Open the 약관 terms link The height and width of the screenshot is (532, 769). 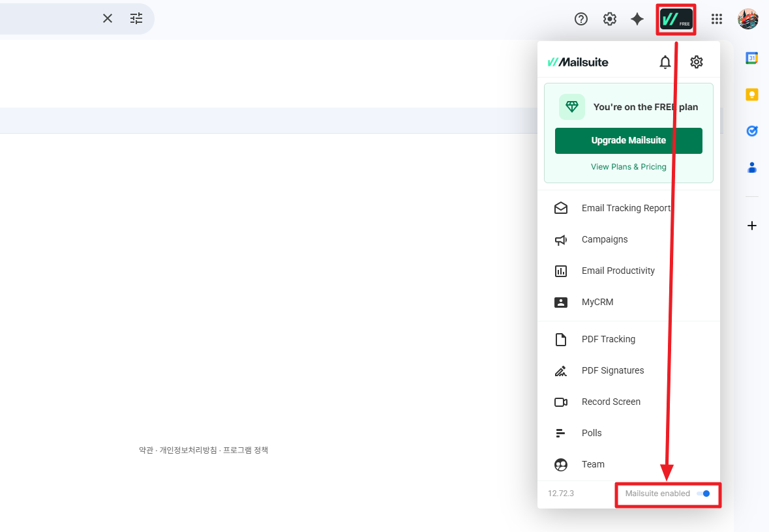pyautogui.click(x=146, y=450)
